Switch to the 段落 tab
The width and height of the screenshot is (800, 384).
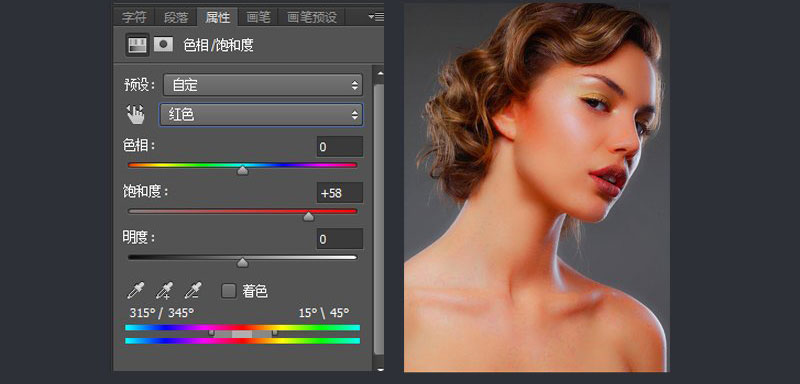point(176,17)
